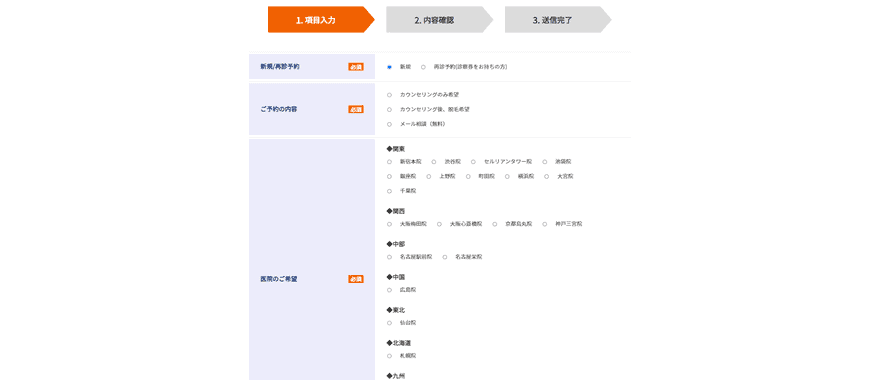Click the ◆中部 region heading
Viewport: 880px width, 380px height.
point(396,244)
